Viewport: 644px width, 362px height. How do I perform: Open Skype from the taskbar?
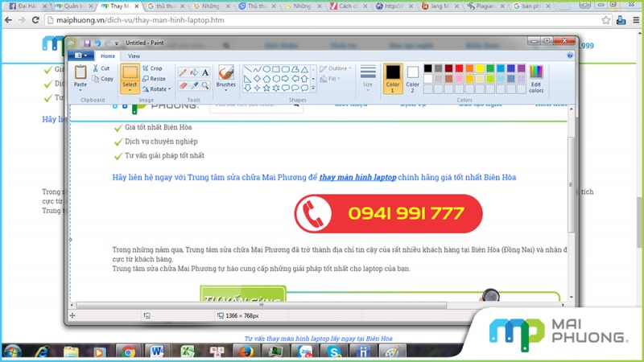[x=334, y=352]
